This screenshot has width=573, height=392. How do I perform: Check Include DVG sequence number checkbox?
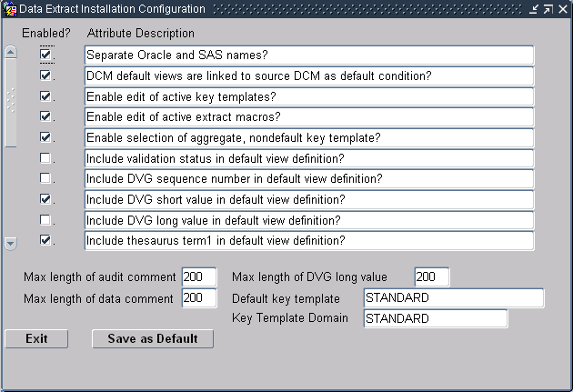tap(45, 178)
